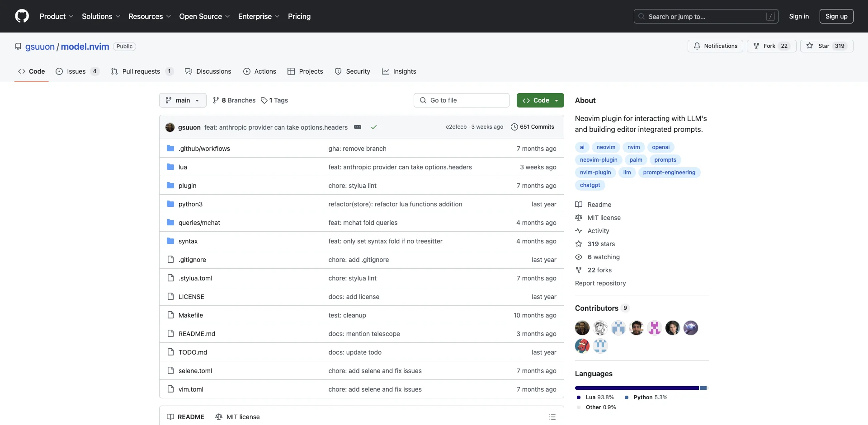Open the Makefile file
Image resolution: width=868 pixels, height=425 pixels.
(191, 315)
